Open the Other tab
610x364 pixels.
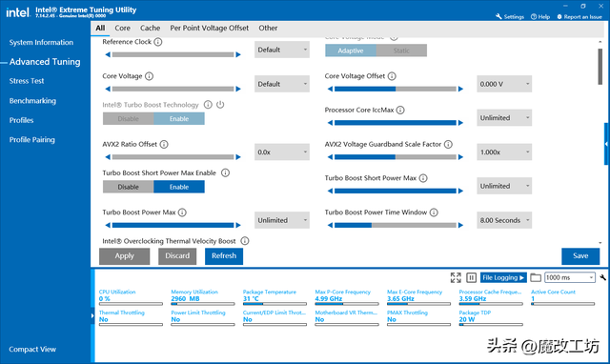click(x=268, y=28)
